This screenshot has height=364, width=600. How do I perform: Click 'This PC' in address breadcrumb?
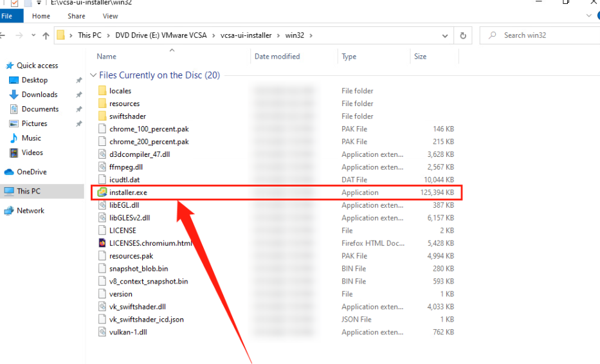pos(89,35)
